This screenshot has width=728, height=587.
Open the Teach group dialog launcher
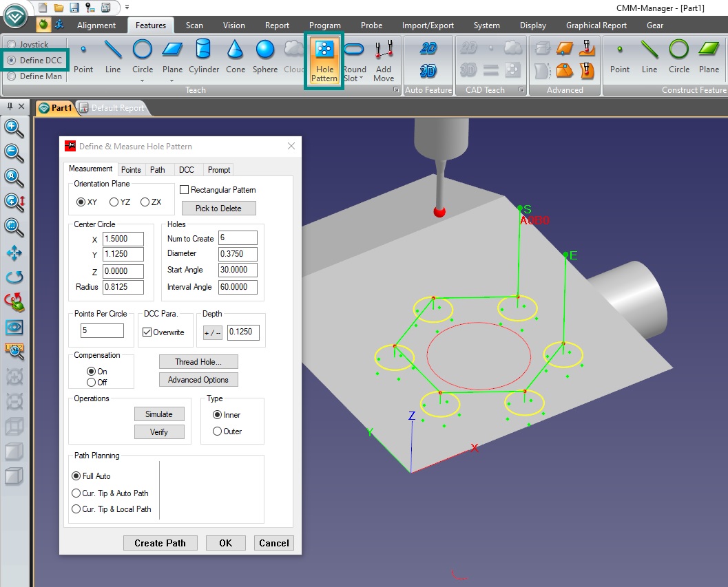click(x=396, y=89)
